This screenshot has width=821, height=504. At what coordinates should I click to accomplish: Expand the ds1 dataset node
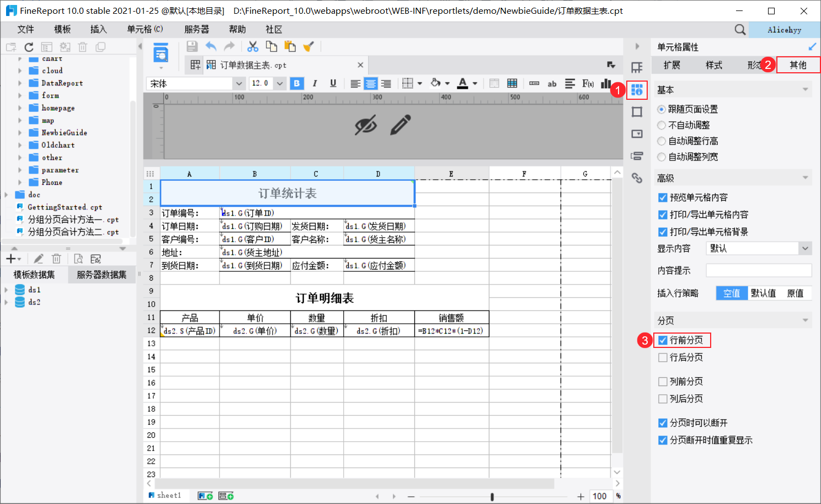(x=6, y=289)
